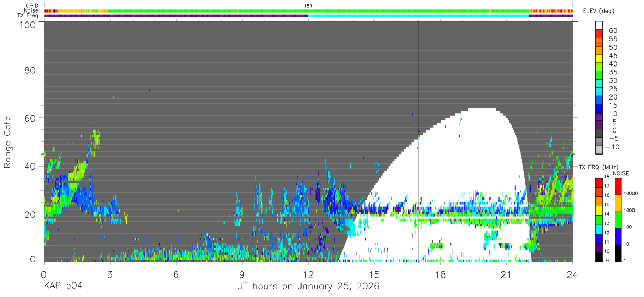
Task: Pick the red 55–60 degree elevation swatch
Action: point(599,34)
